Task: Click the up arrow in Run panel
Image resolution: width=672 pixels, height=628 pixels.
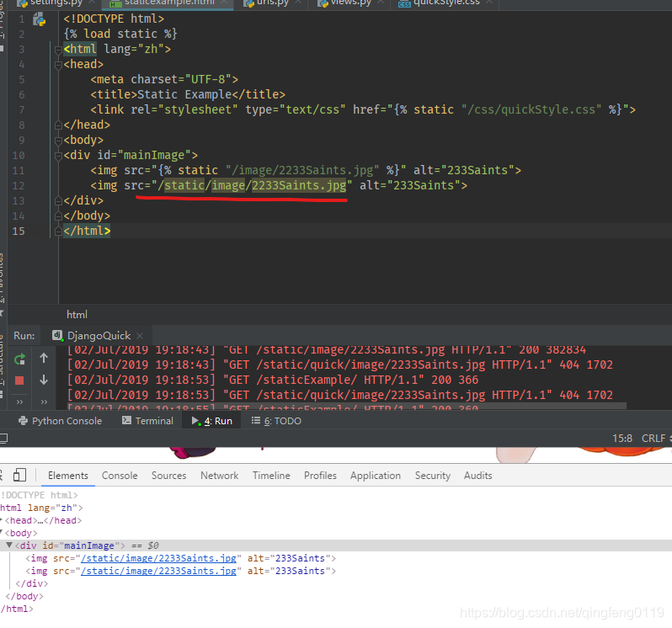Action: tap(44, 358)
